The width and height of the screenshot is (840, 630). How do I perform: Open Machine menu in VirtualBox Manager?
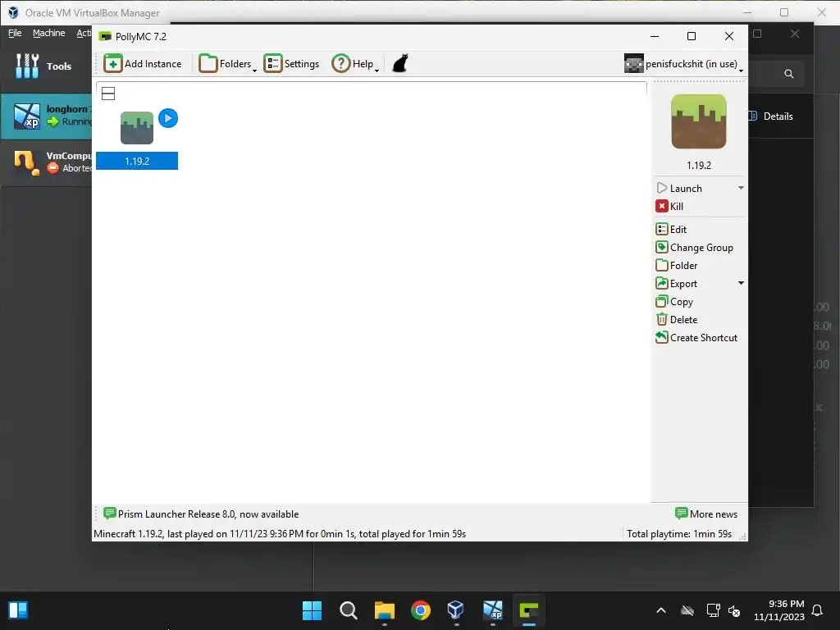[x=48, y=33]
